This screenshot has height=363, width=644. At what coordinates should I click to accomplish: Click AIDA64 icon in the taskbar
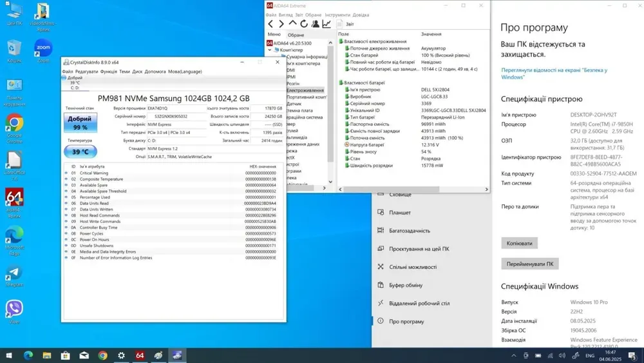[140, 355]
